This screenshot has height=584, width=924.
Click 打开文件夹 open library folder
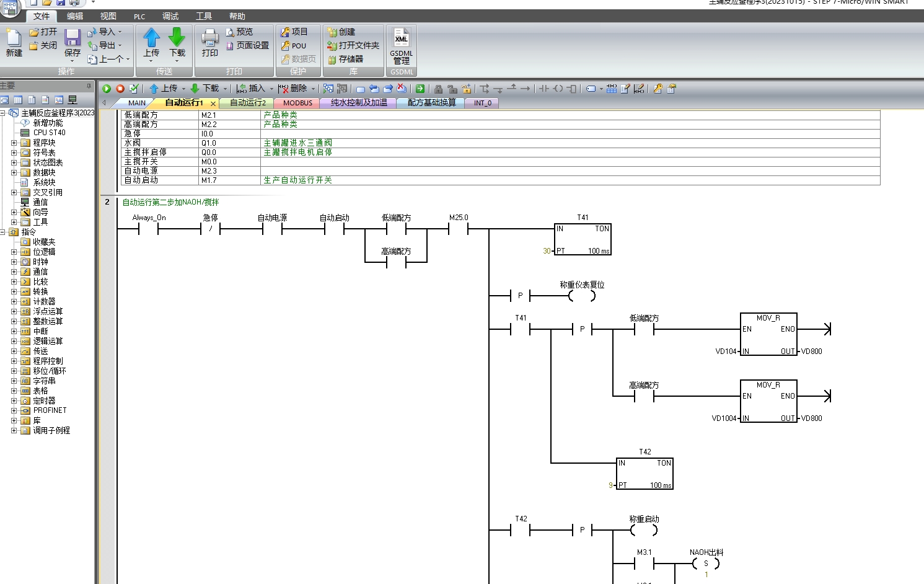(353, 45)
